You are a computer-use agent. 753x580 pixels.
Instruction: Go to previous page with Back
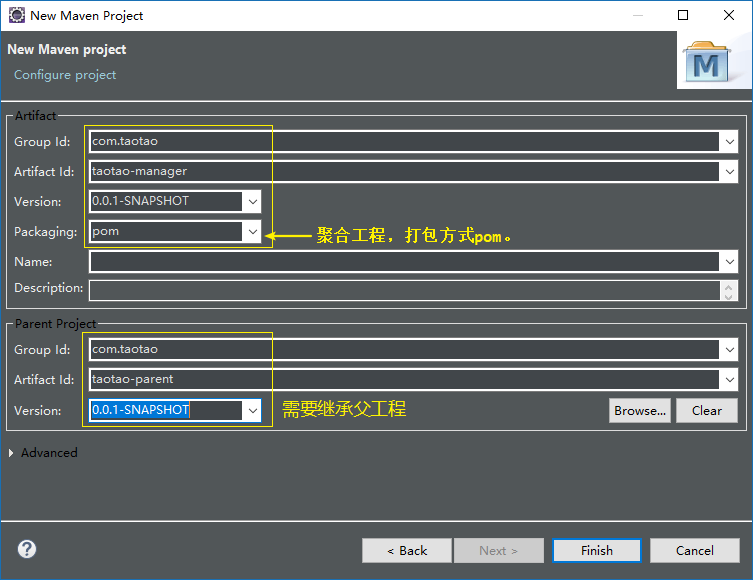point(407,550)
